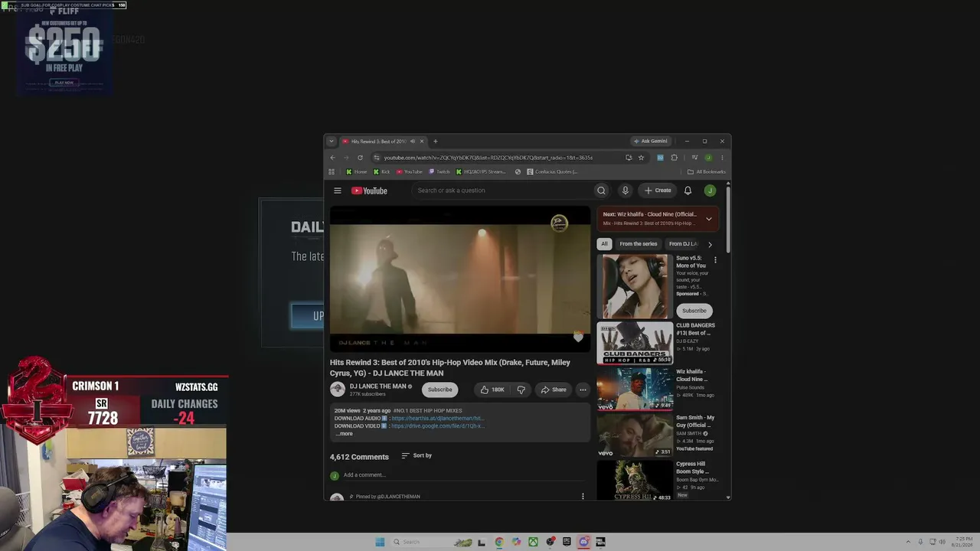Screen dimensions: 980x551
Task: Open the Sam Smith My Guy thumbnail
Action: coord(635,435)
